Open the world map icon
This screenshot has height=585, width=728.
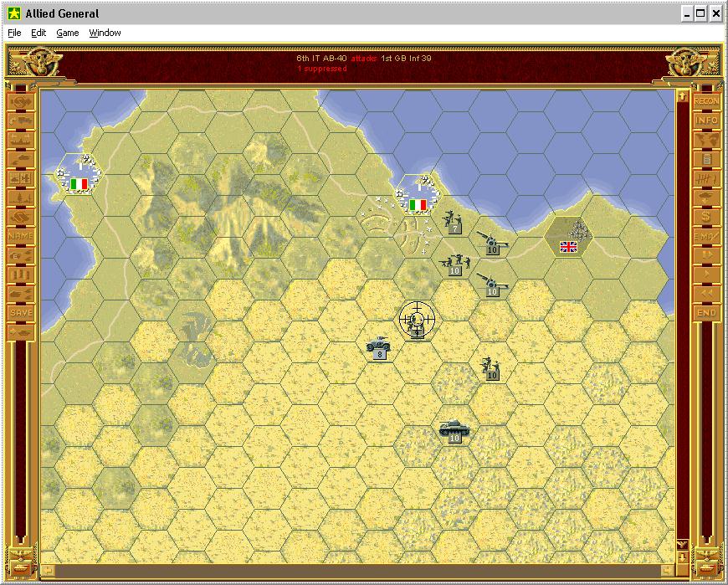click(706, 139)
